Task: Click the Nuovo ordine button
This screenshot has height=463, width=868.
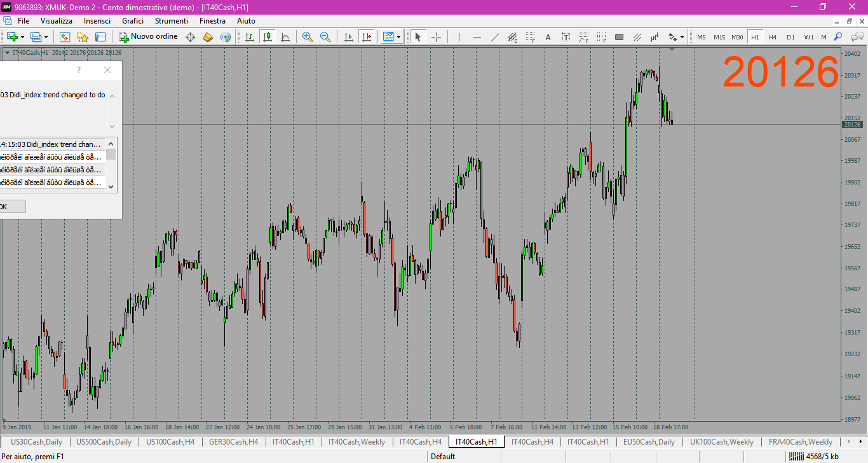Action: (149, 37)
